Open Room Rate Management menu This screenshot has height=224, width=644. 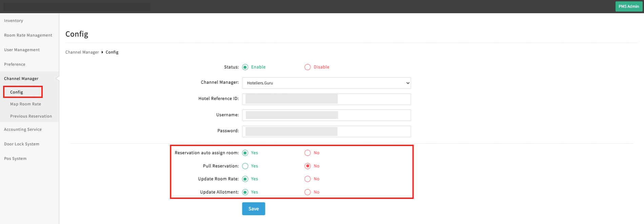click(x=28, y=35)
